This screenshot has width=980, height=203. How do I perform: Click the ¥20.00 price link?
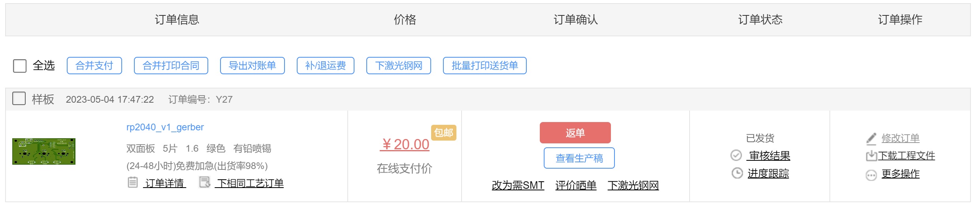(405, 144)
